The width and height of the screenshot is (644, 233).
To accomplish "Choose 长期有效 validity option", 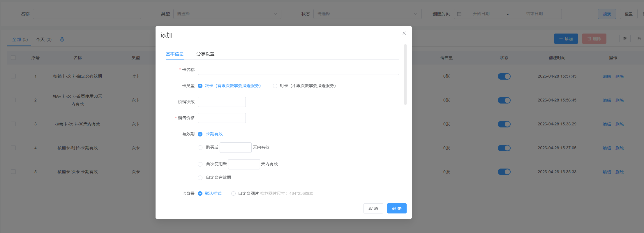I will click(x=200, y=134).
